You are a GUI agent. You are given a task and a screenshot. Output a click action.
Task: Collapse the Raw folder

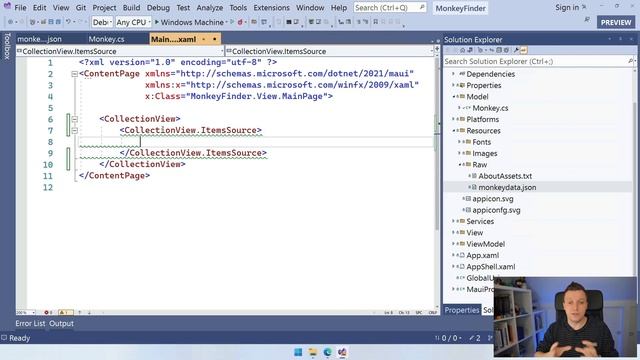460,164
